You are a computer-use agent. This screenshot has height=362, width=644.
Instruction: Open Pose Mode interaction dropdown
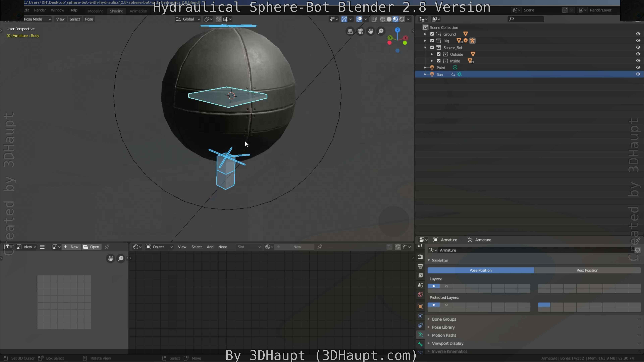coord(38,19)
